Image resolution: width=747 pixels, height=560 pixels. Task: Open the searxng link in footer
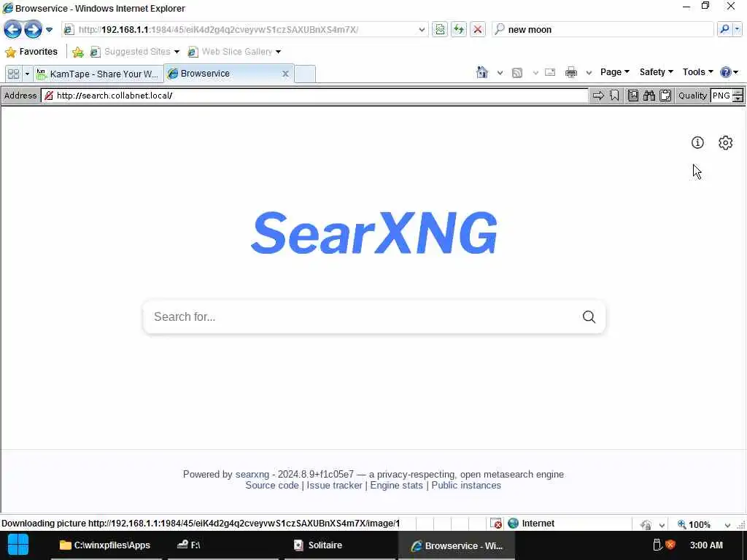coord(252,474)
